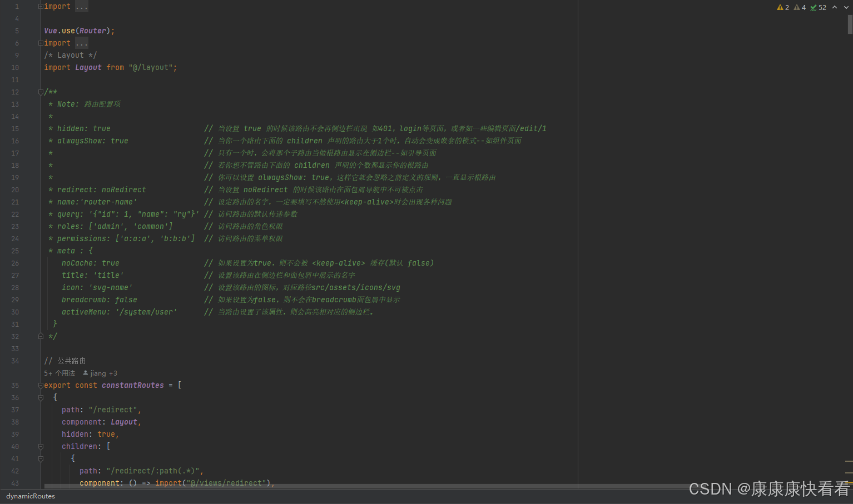
Task: Collapse constantRoutes array at line 35
Action: coord(41,386)
